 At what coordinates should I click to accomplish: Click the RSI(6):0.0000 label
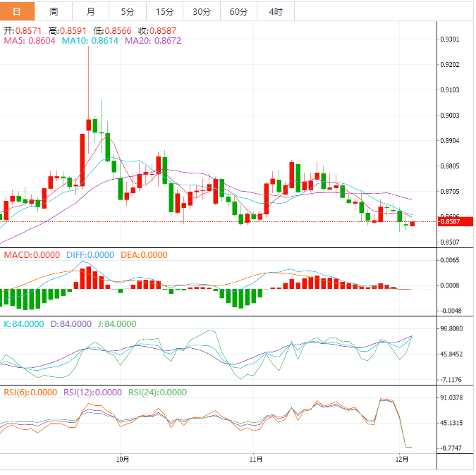pos(30,393)
